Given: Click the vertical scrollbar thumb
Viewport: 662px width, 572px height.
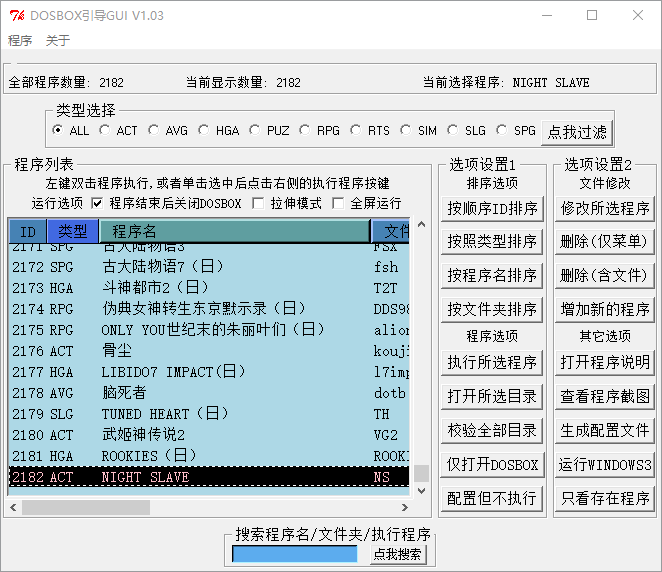Looking at the screenshot, I should click(x=421, y=474).
